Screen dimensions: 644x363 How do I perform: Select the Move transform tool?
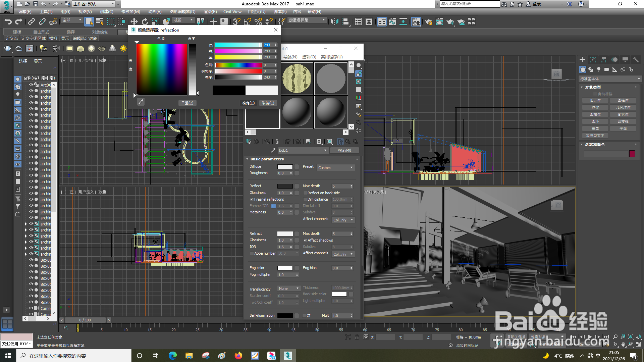(134, 22)
